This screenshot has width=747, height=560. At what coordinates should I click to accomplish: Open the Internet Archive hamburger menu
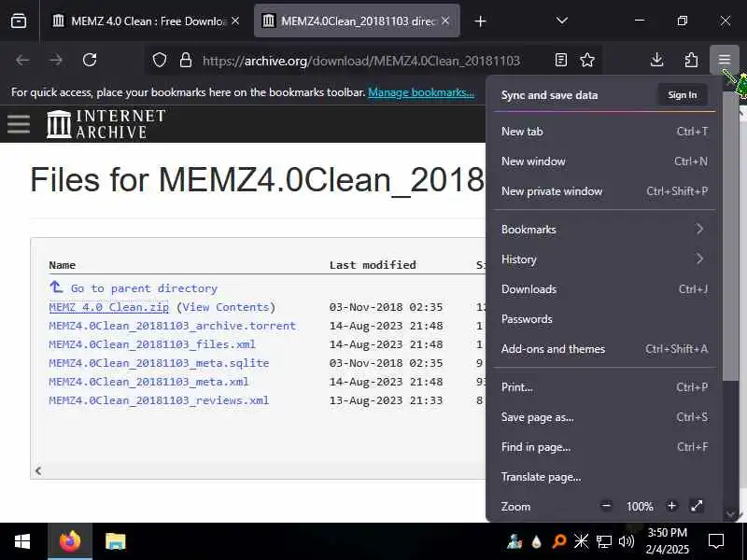19,124
